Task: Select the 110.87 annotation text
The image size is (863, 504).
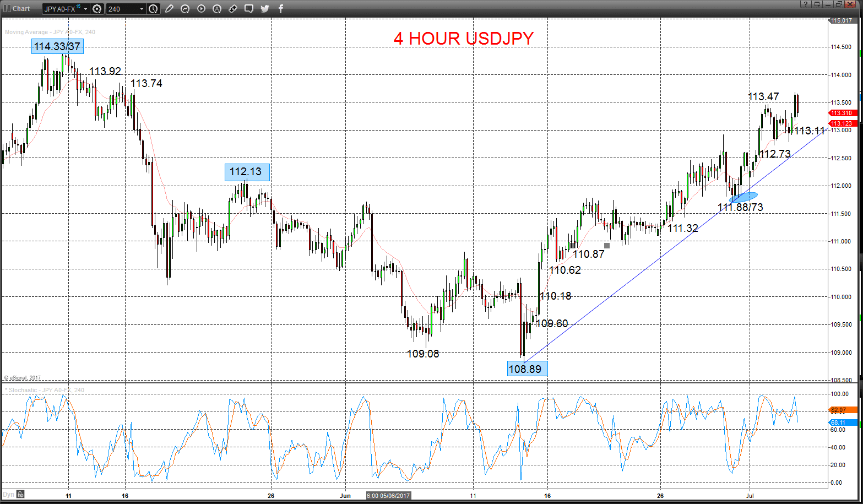Action: 589,254
